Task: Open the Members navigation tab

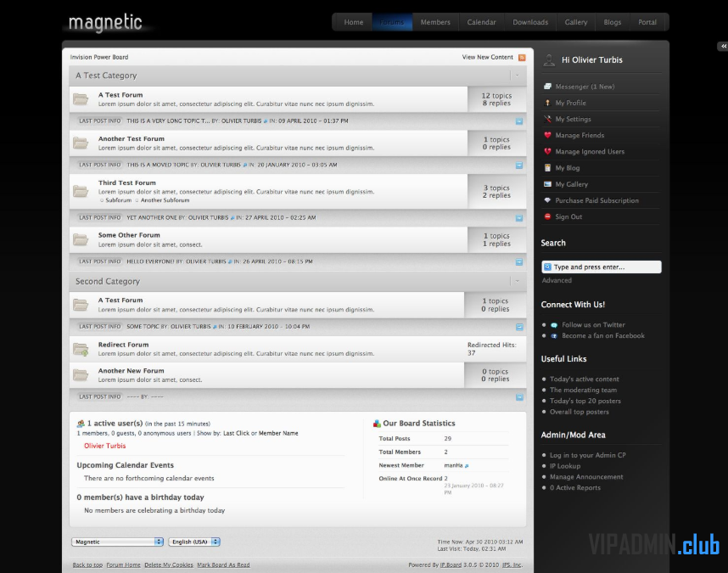Action: tap(435, 22)
